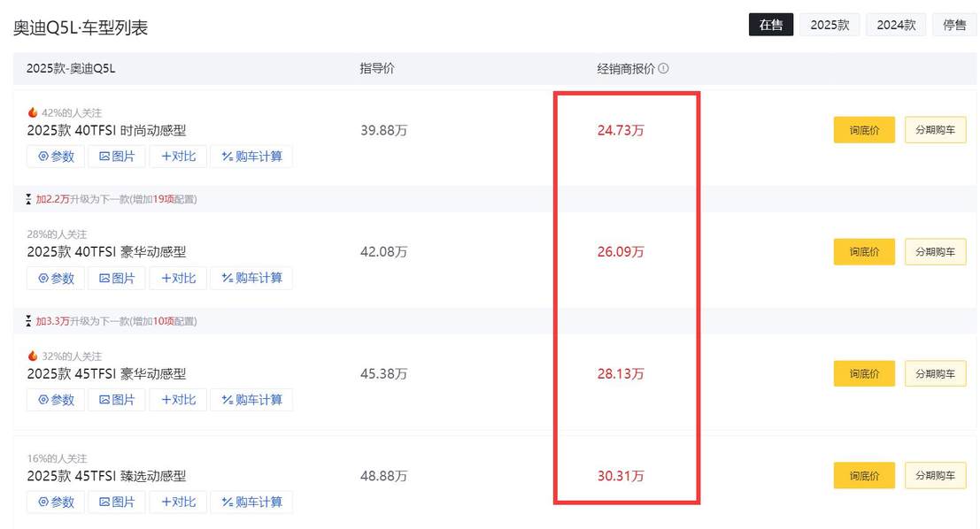This screenshot has width=980, height=529.
Task: Open 图片 for 45TFSI 臻选动感型
Action: point(117,502)
